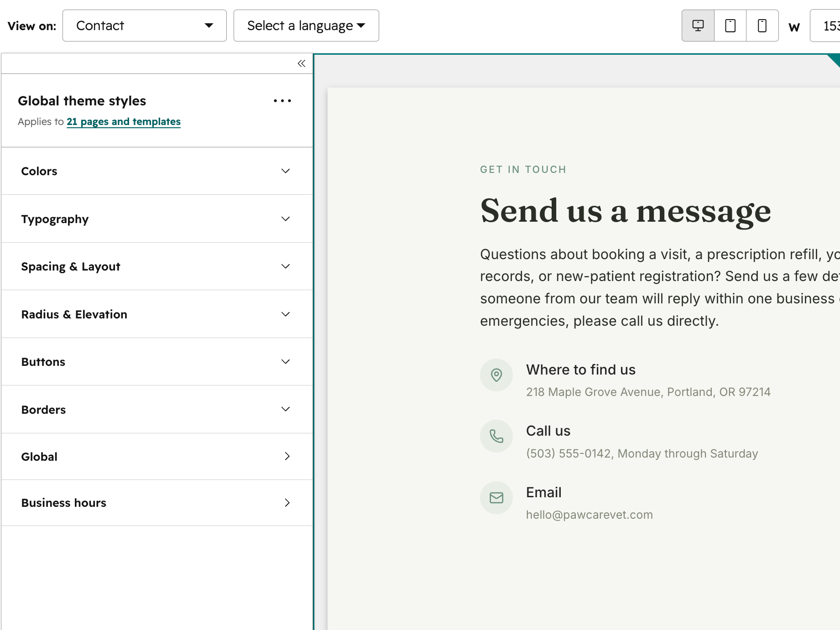Collapse the sidebar with double chevron icon
Viewport: 840px width, 630px height.
(301, 63)
